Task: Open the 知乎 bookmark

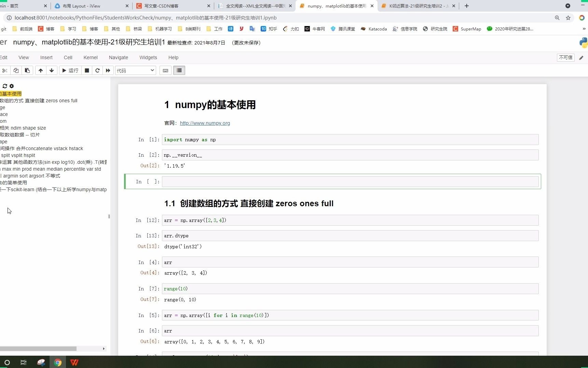Action: click(x=269, y=29)
